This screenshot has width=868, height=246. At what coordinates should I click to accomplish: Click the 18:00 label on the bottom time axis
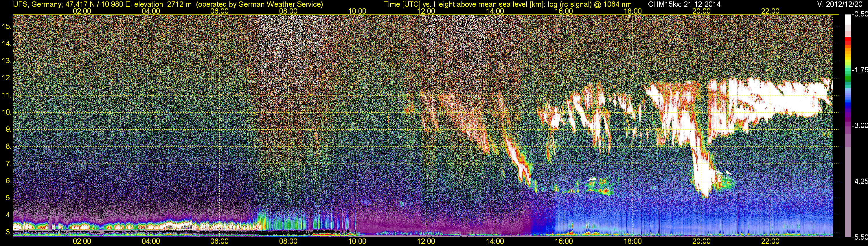tap(632, 241)
